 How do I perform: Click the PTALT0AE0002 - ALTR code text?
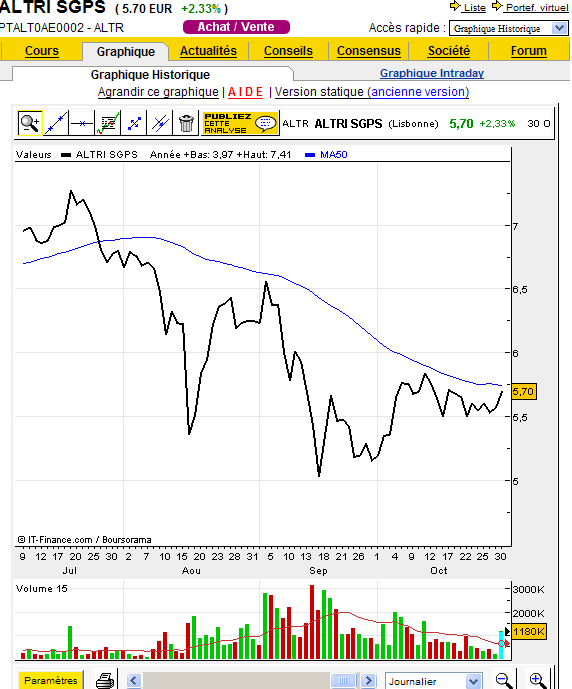(x=62, y=28)
